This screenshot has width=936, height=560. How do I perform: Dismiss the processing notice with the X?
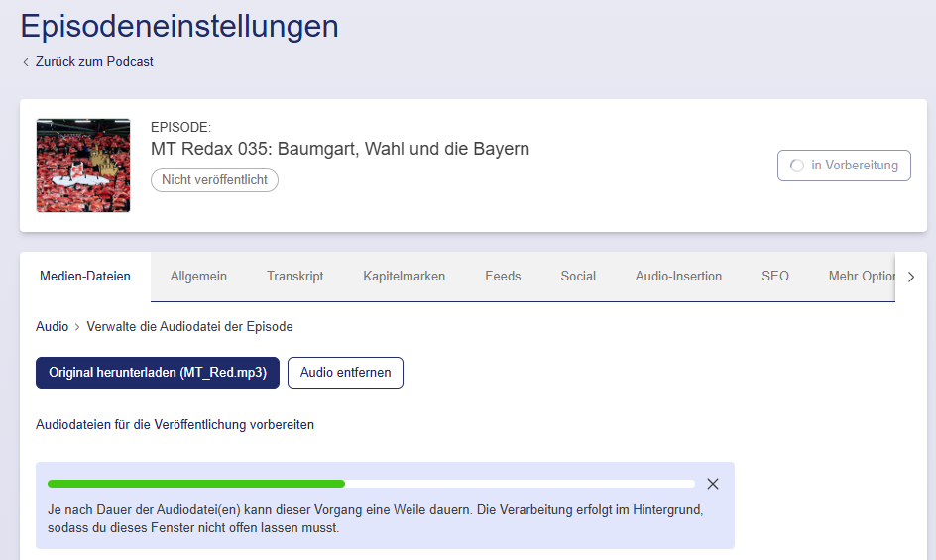(712, 484)
